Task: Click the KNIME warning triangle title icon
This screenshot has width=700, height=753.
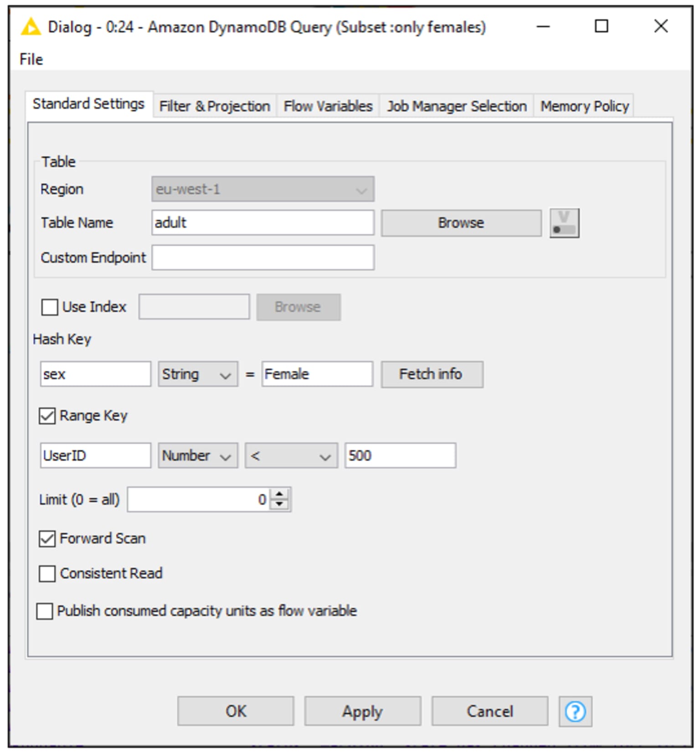Action: coord(31,27)
